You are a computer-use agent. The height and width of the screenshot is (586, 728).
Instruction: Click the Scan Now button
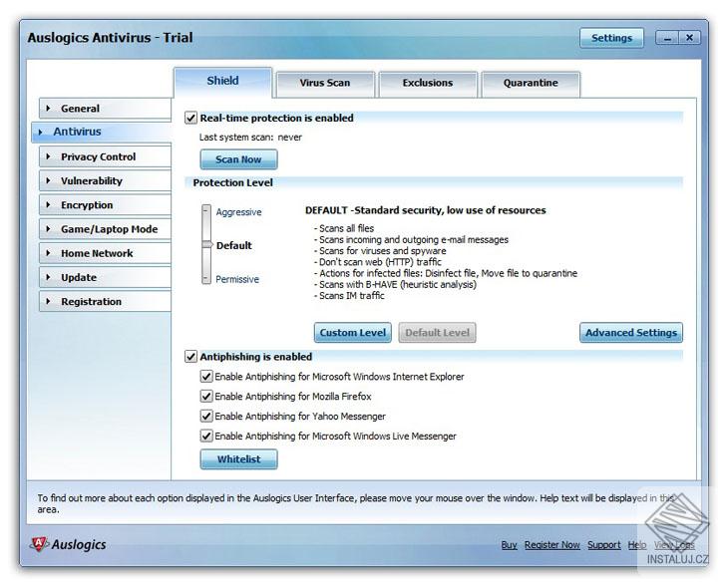pos(238,159)
